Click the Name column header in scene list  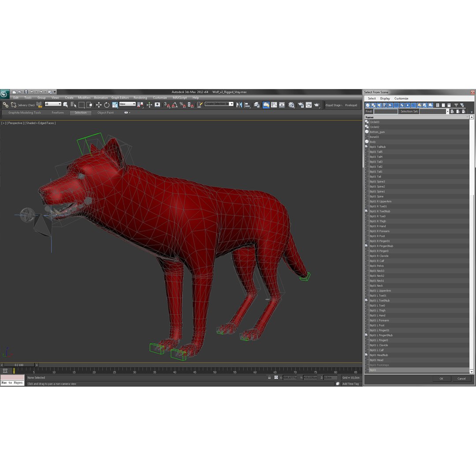417,117
